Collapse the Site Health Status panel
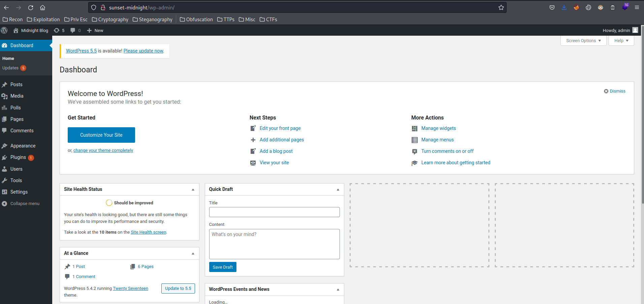The image size is (644, 304). click(193, 190)
